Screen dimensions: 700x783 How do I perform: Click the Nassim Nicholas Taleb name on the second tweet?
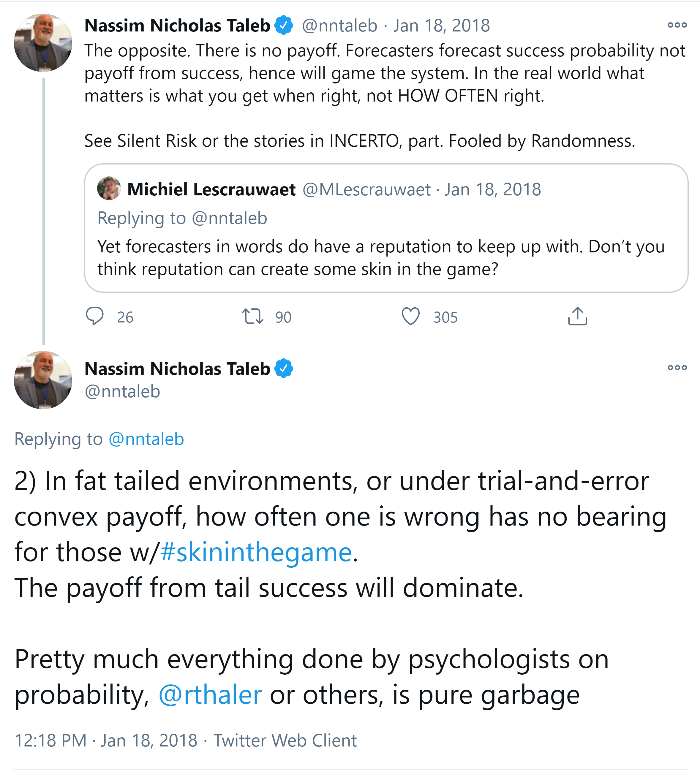pos(177,368)
